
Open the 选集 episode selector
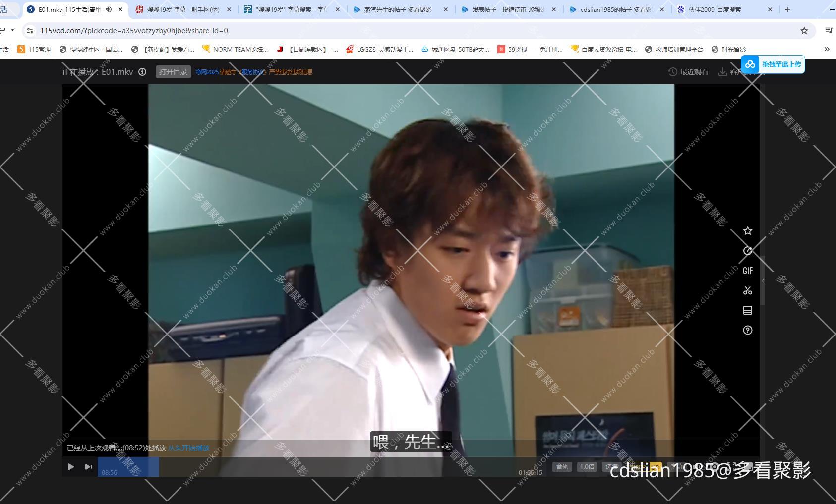611,466
